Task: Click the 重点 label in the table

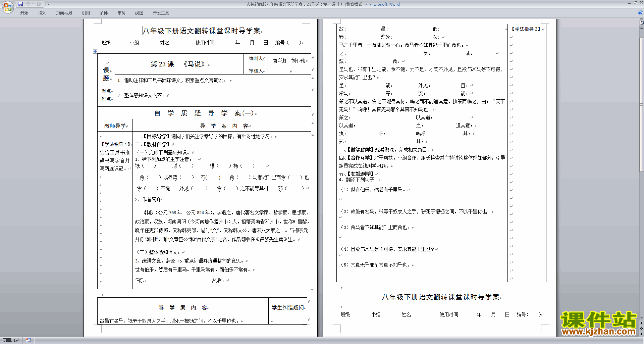Action: (x=106, y=91)
